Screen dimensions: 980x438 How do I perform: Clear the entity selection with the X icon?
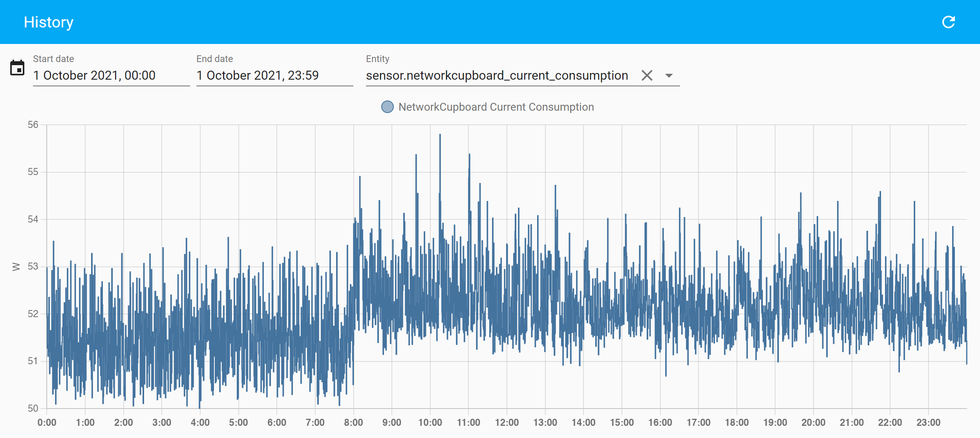(647, 75)
